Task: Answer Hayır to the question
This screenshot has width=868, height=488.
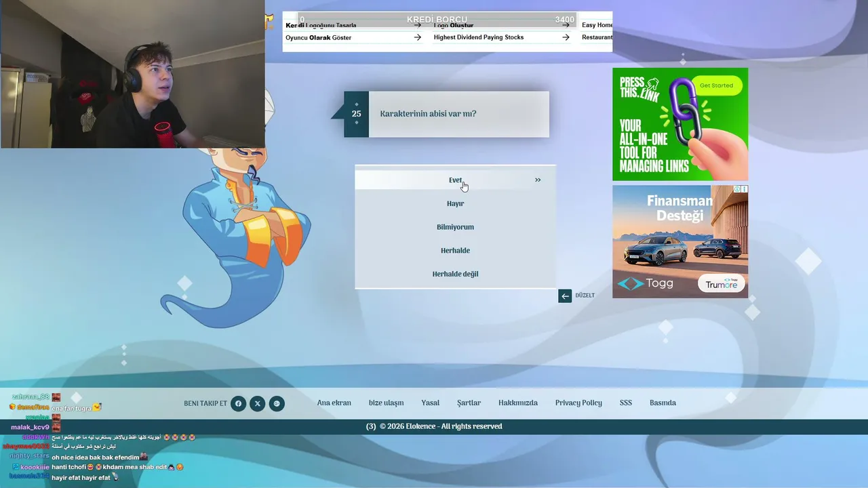Action: 455,203
